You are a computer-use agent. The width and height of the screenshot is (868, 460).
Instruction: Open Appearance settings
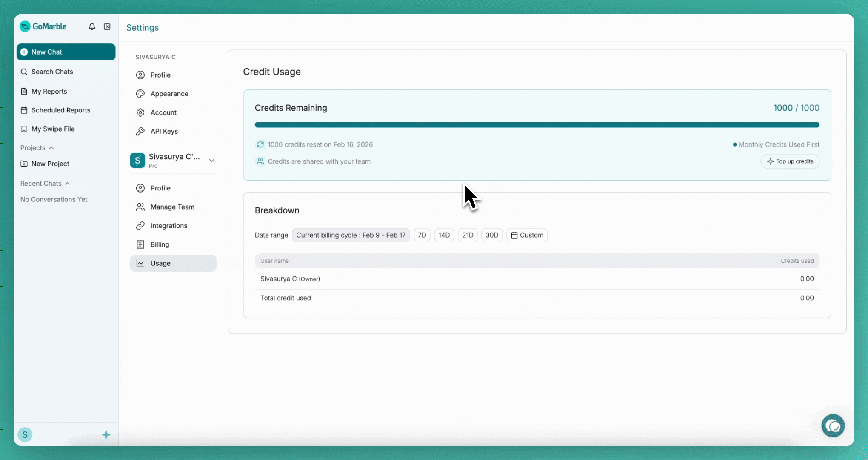(x=169, y=94)
